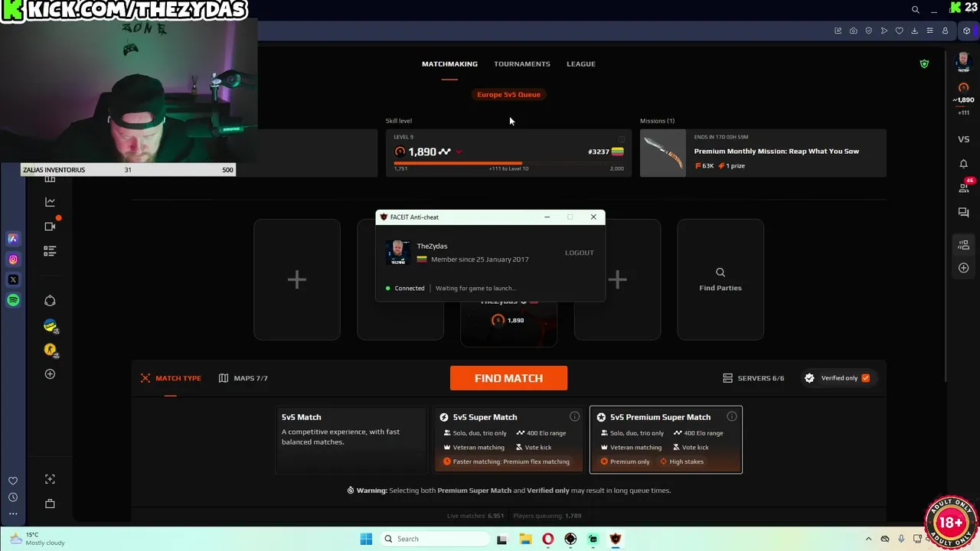Open the Europe 5v5 Queue selector
This screenshot has height=551, width=980.
click(508, 95)
